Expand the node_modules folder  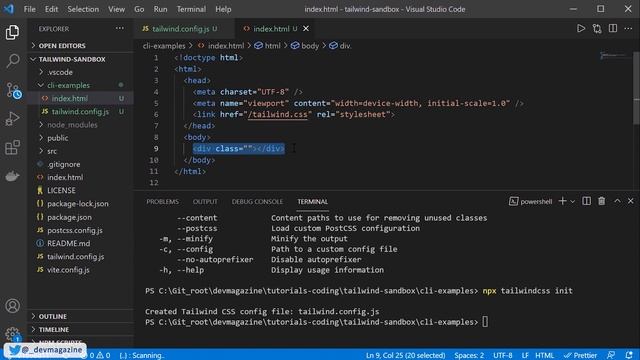(72, 125)
